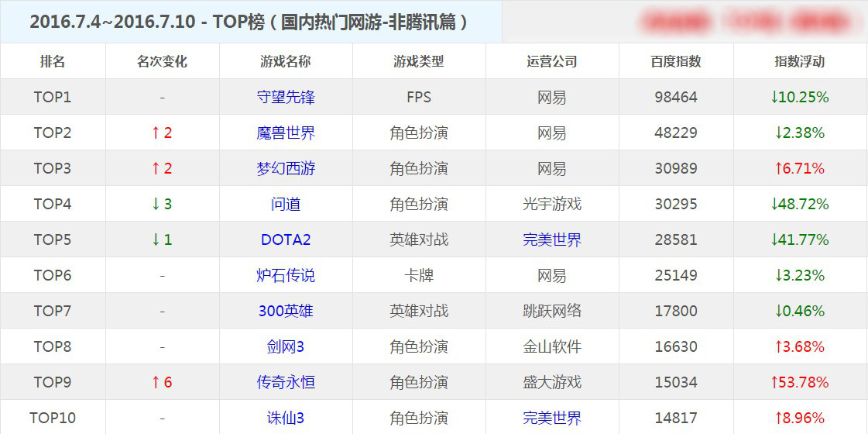Select the TOP8 rank cell
Image resolution: width=868 pixels, height=434 pixels.
coord(53,346)
